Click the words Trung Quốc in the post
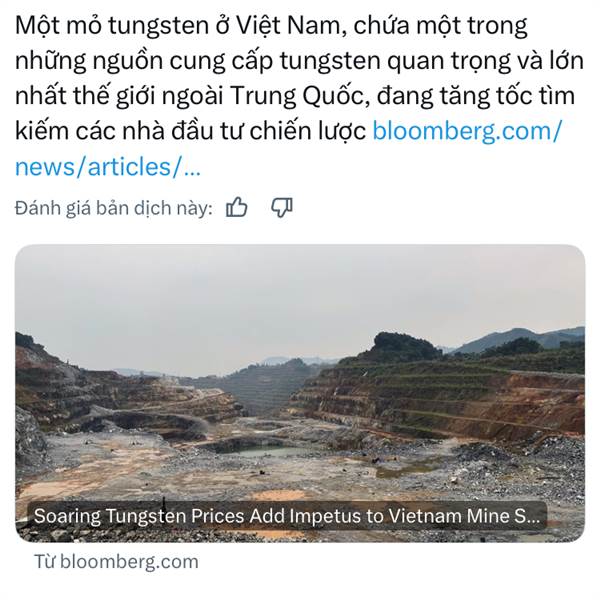 coord(296,96)
